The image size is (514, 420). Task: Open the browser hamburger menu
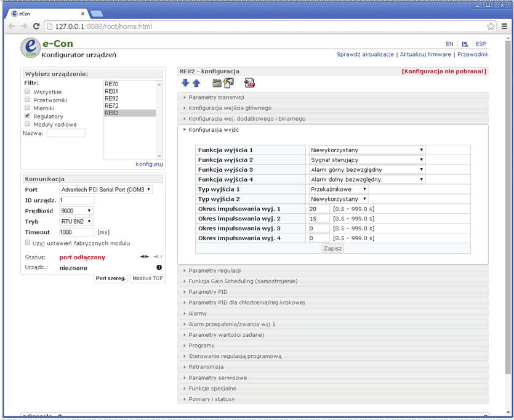[505, 26]
